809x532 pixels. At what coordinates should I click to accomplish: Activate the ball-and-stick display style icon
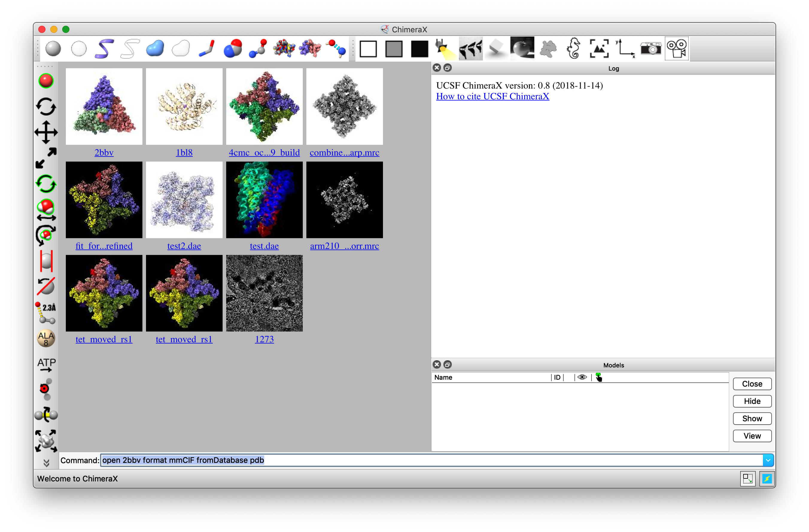tap(257, 48)
